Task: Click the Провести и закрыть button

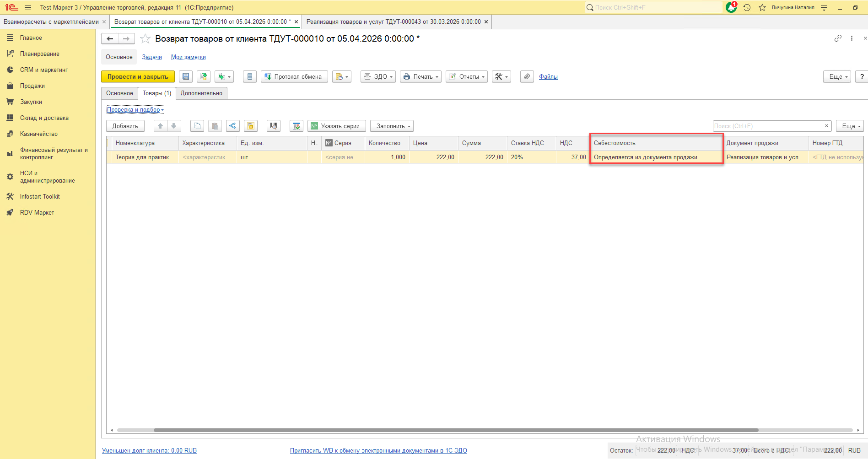Action: point(138,77)
